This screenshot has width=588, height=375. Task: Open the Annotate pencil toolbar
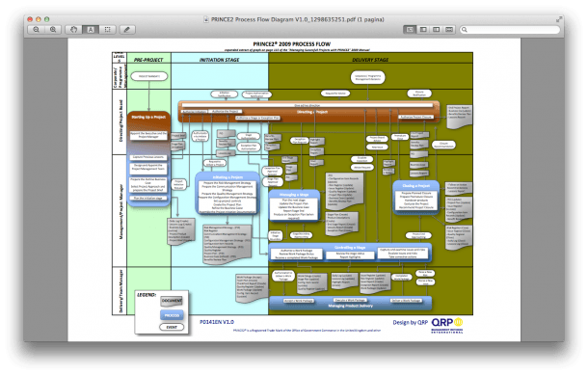point(127,29)
